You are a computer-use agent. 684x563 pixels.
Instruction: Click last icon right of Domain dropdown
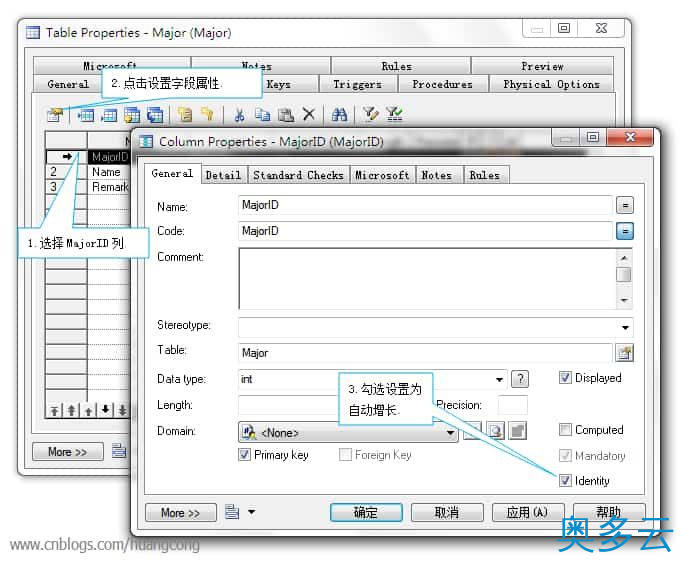point(518,431)
